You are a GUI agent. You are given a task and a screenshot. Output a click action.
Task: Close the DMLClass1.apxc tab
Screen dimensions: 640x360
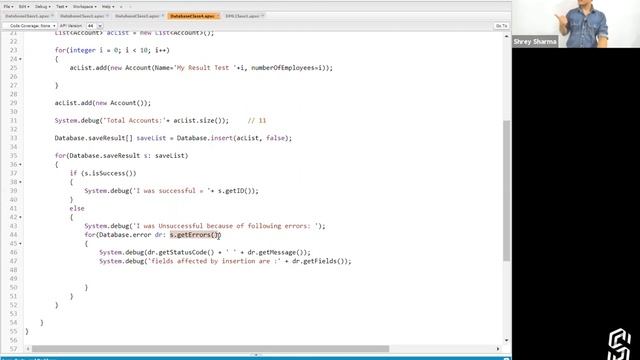tap(263, 16)
